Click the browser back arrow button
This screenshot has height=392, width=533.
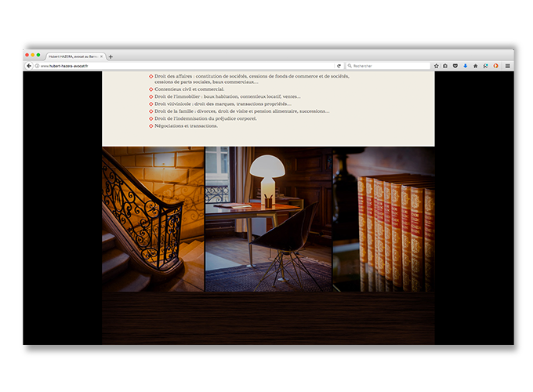coord(29,66)
